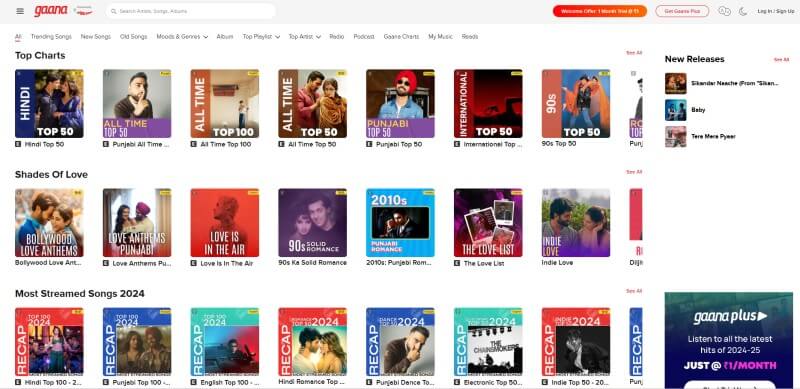Open 90s Ka Solid Romance cover
The image size is (800, 389).
click(x=312, y=223)
